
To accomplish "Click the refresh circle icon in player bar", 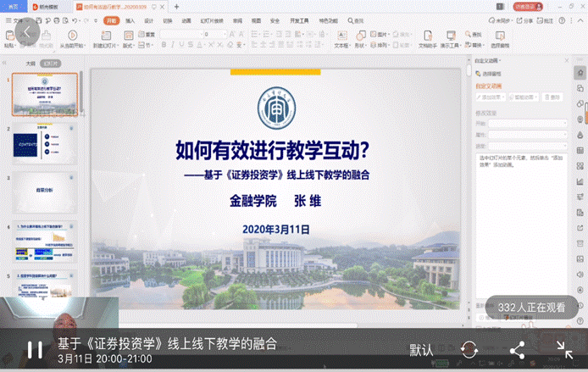I will pos(469,350).
